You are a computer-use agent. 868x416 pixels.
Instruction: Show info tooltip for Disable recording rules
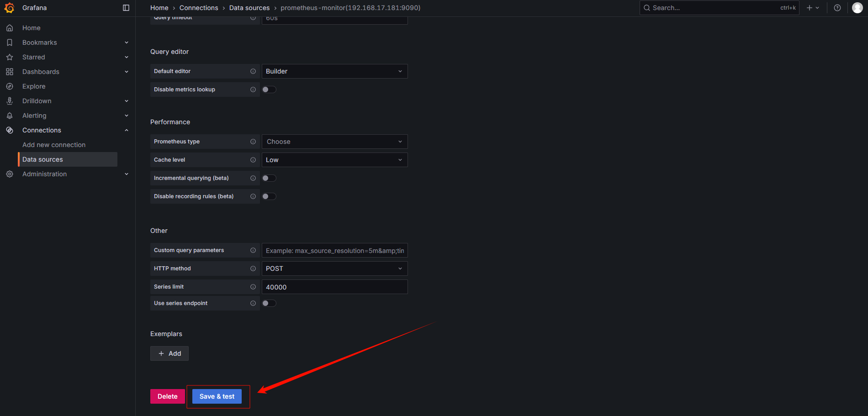[253, 196]
